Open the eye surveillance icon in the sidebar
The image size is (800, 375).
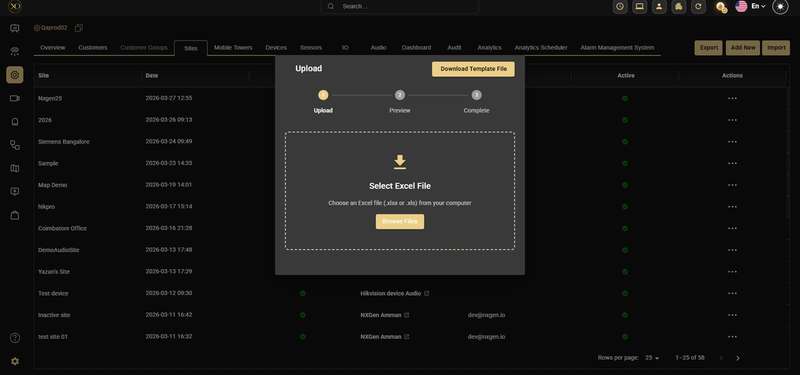coord(15,51)
